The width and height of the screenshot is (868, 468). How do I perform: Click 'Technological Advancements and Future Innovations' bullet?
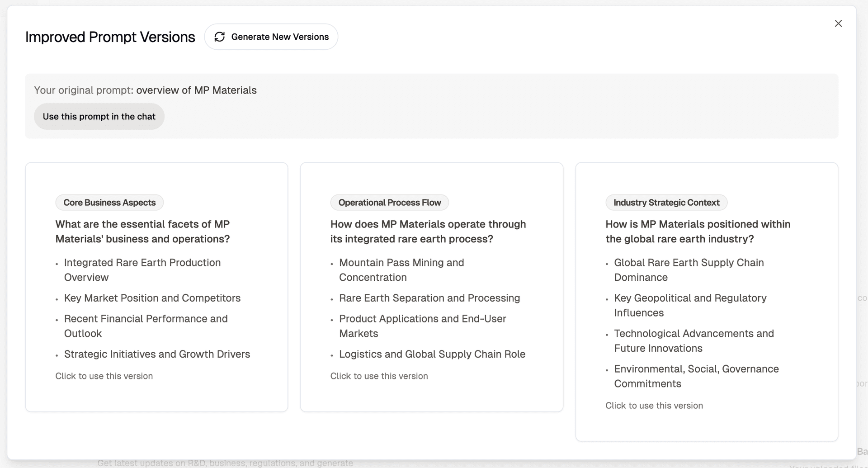point(694,341)
